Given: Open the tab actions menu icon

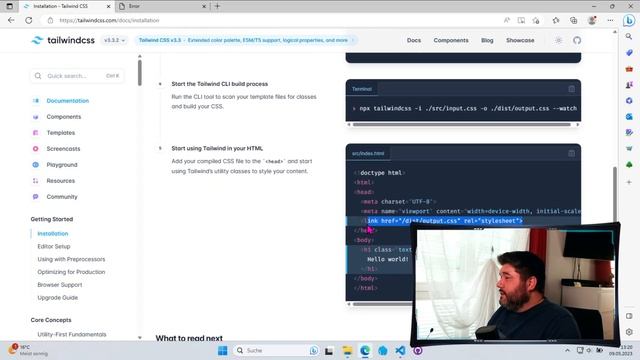Looking at the screenshot, I should (9, 6).
